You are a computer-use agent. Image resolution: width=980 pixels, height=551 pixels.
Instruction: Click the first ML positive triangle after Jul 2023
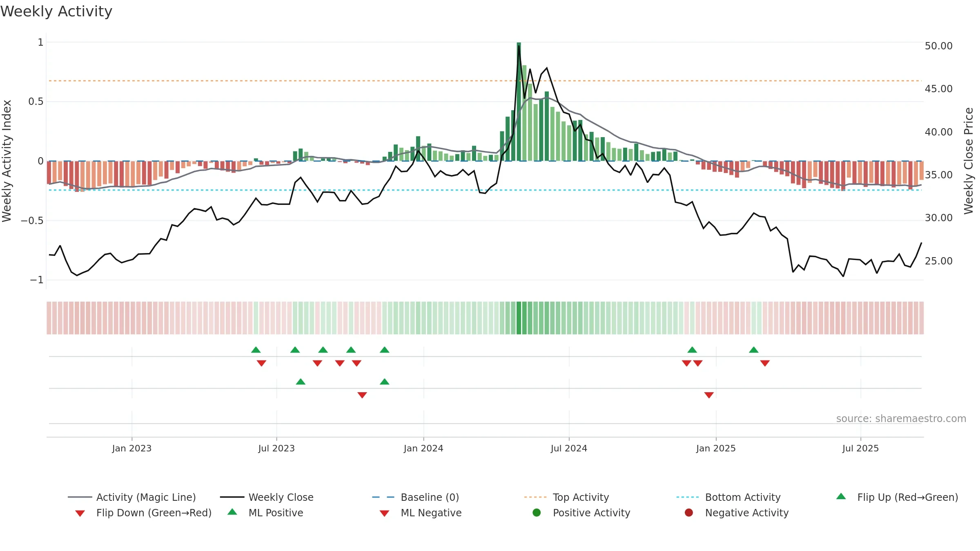pyautogui.click(x=301, y=382)
